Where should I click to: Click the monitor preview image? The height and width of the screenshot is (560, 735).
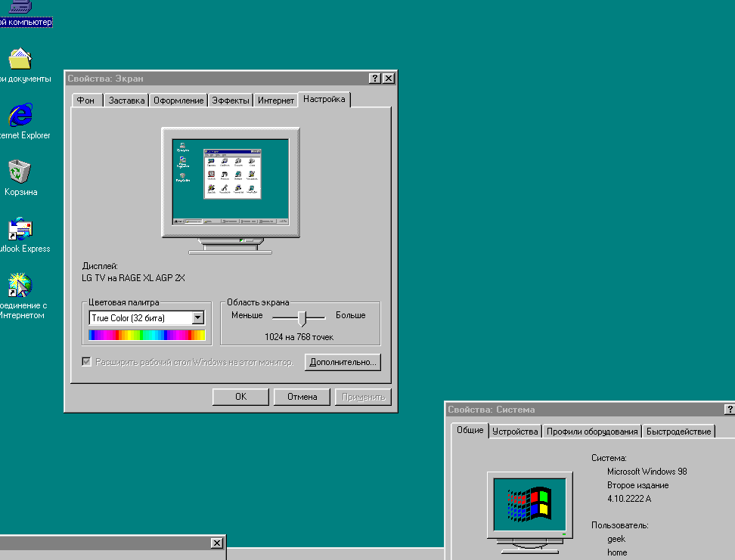coord(231,190)
